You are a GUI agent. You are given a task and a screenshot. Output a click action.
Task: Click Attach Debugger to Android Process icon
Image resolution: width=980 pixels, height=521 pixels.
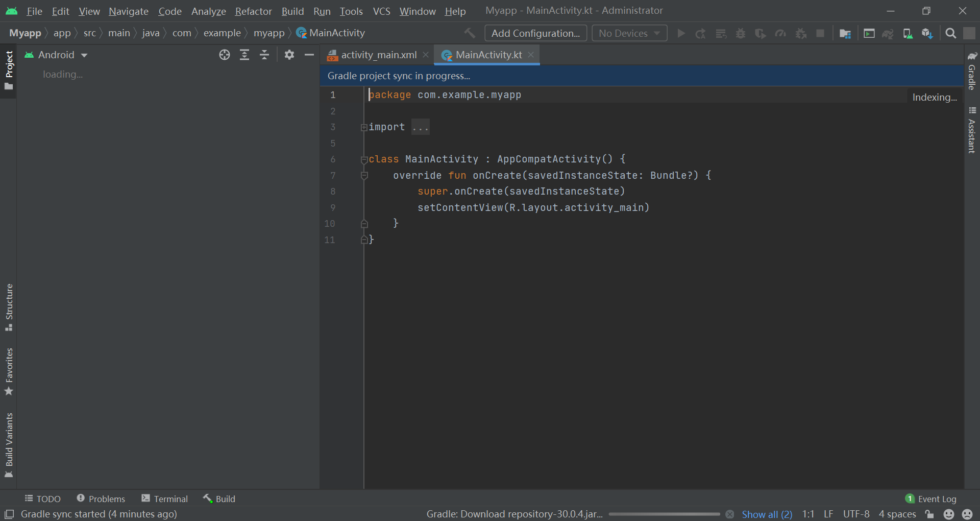click(x=801, y=33)
